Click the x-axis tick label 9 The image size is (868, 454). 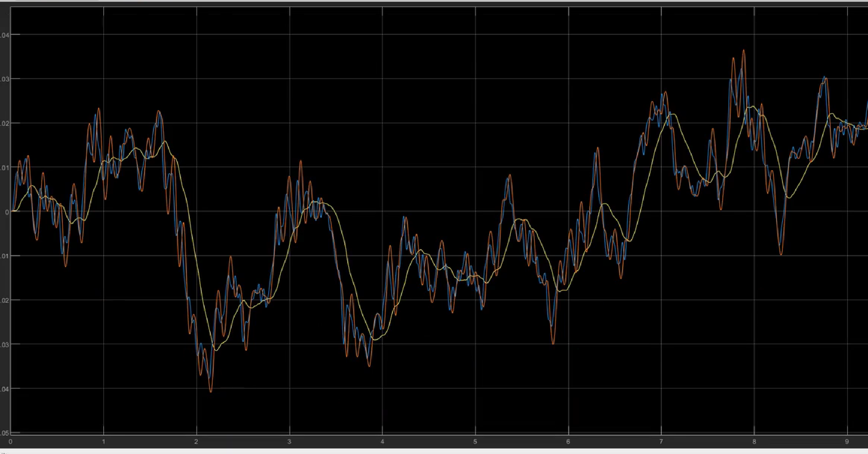[x=847, y=441]
